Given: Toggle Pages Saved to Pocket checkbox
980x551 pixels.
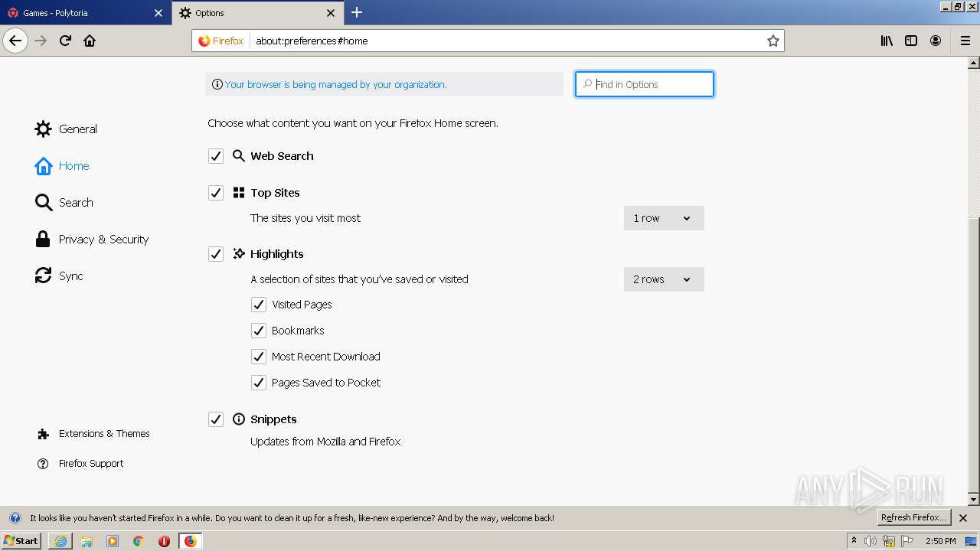Looking at the screenshot, I should pyautogui.click(x=259, y=383).
